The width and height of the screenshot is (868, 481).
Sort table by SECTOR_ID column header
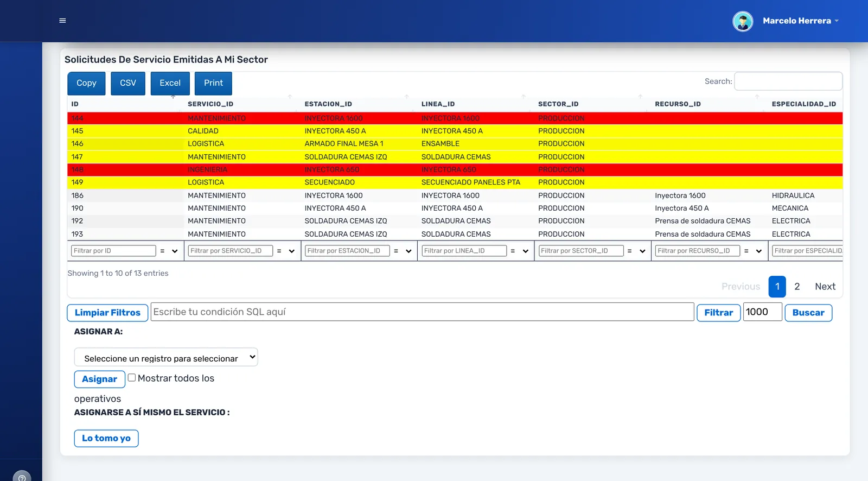(558, 104)
